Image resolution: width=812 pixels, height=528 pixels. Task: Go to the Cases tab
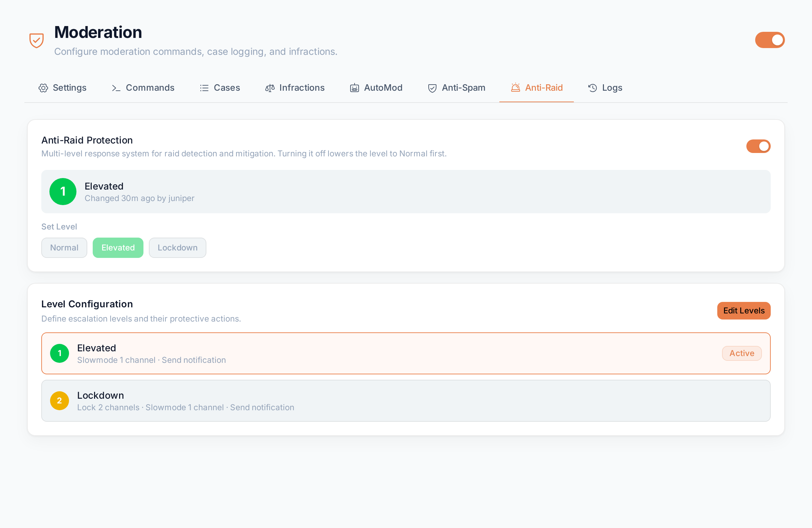(220, 88)
